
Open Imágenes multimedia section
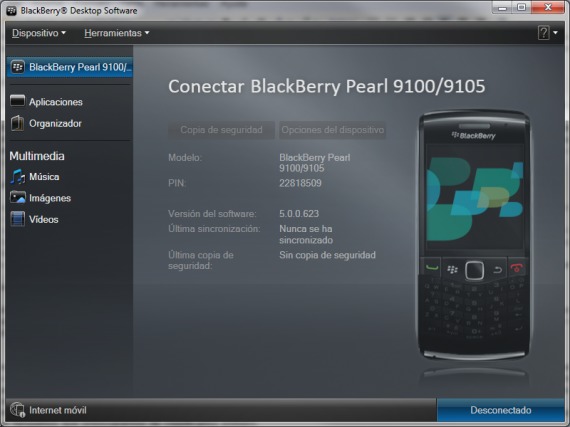click(x=41, y=198)
